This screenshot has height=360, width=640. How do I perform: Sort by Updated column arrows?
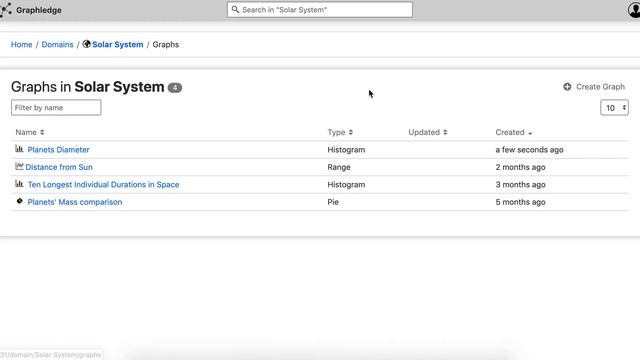click(x=445, y=132)
